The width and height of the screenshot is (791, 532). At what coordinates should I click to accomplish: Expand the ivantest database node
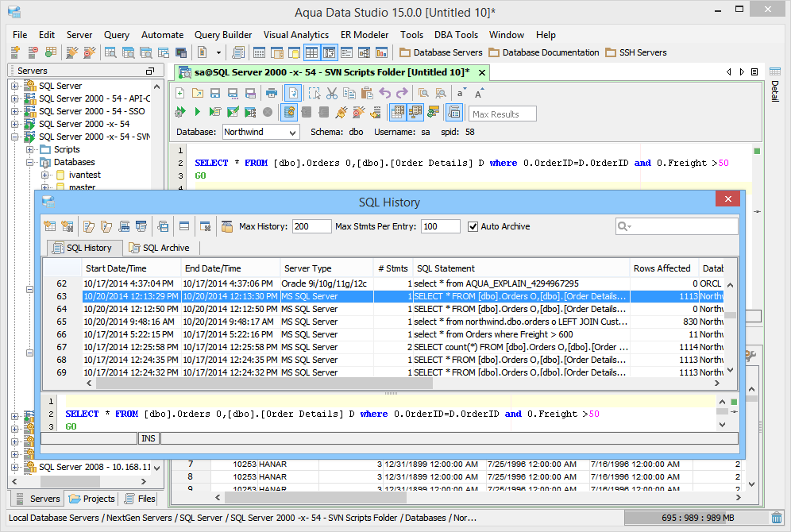pyautogui.click(x=45, y=175)
